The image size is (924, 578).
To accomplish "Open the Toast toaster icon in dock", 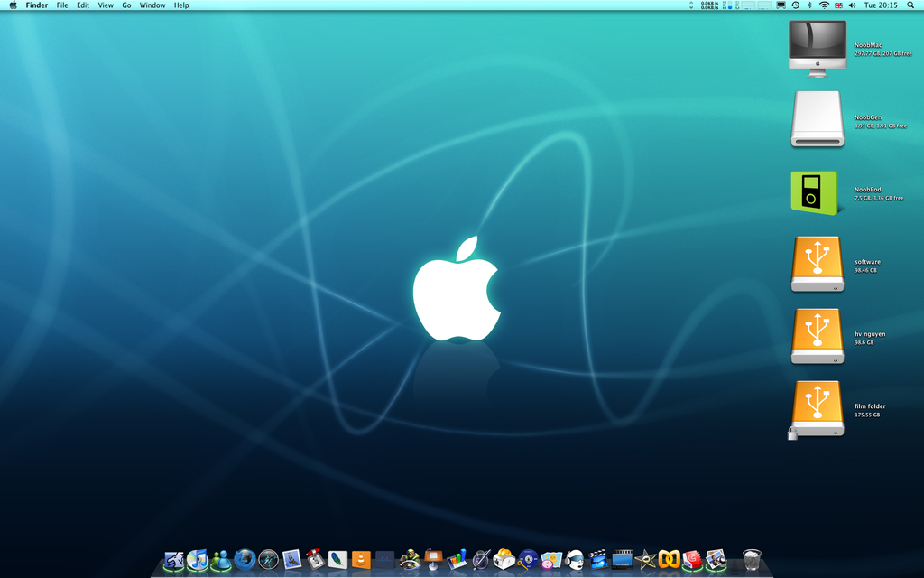I will (504, 559).
